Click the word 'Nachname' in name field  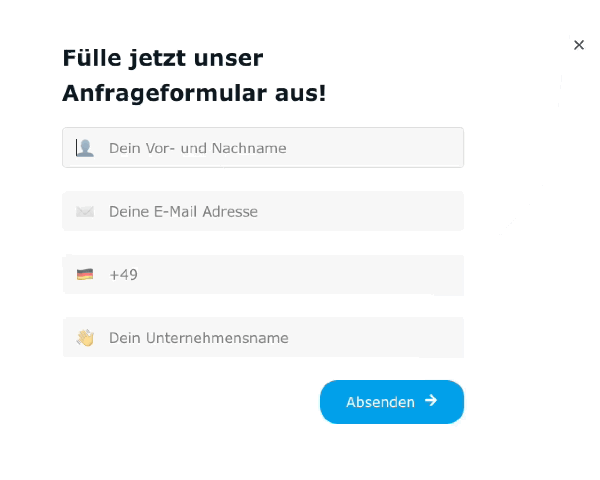[249, 148]
